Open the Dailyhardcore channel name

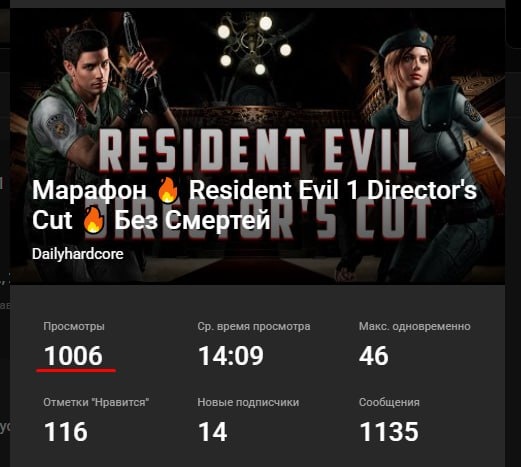click(78, 254)
